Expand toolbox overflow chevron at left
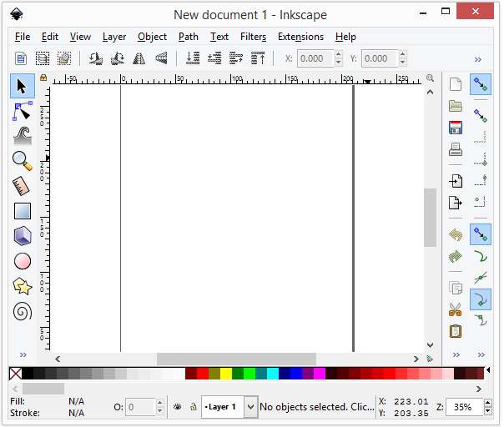The image size is (504, 427). [x=23, y=354]
